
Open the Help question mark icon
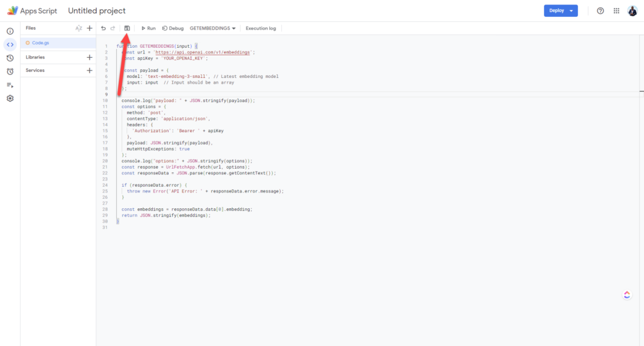click(600, 11)
